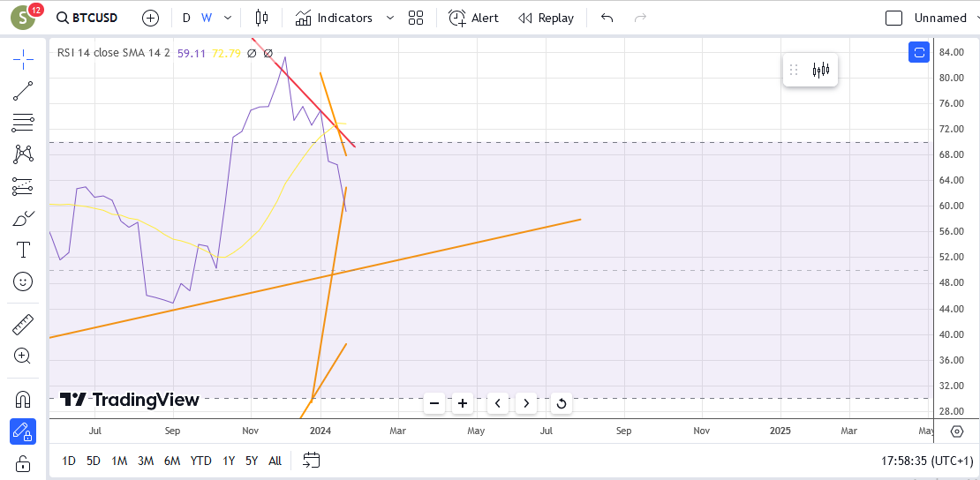
Task: Reset the chart view
Action: click(x=562, y=403)
